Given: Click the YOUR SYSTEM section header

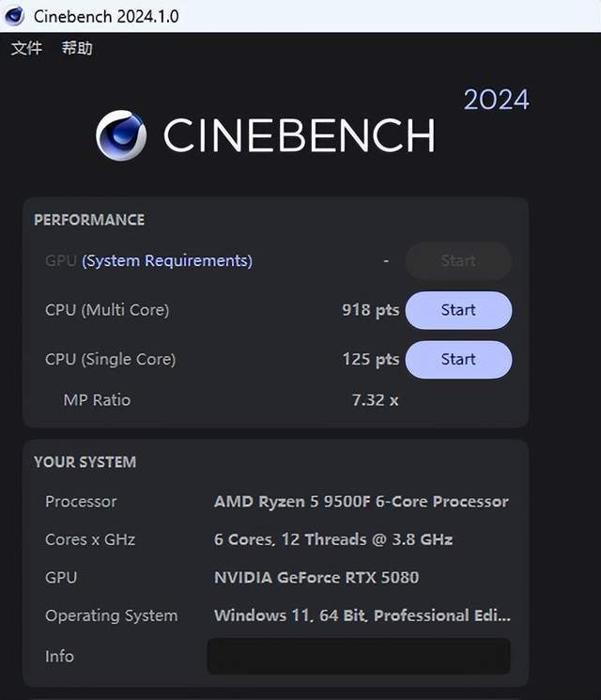Looking at the screenshot, I should pyautogui.click(x=85, y=462).
